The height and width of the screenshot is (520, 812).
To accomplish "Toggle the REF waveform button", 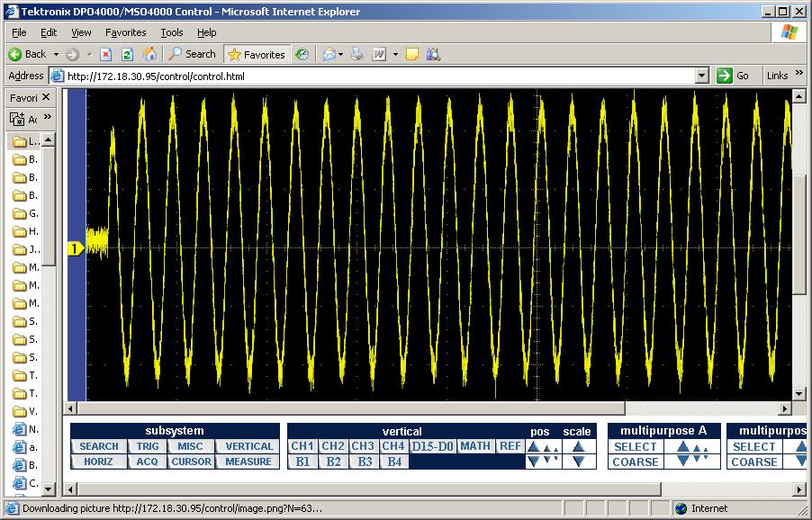I will point(510,446).
